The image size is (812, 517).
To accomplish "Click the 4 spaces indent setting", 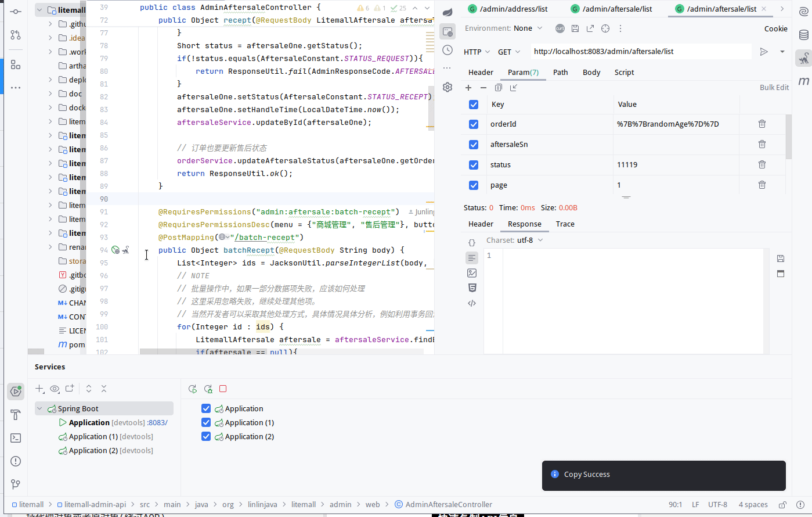I will point(753,505).
